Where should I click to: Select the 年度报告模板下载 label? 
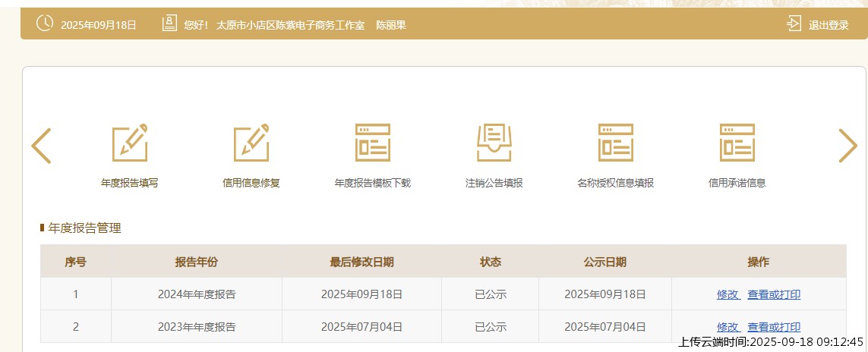pyautogui.click(x=373, y=183)
